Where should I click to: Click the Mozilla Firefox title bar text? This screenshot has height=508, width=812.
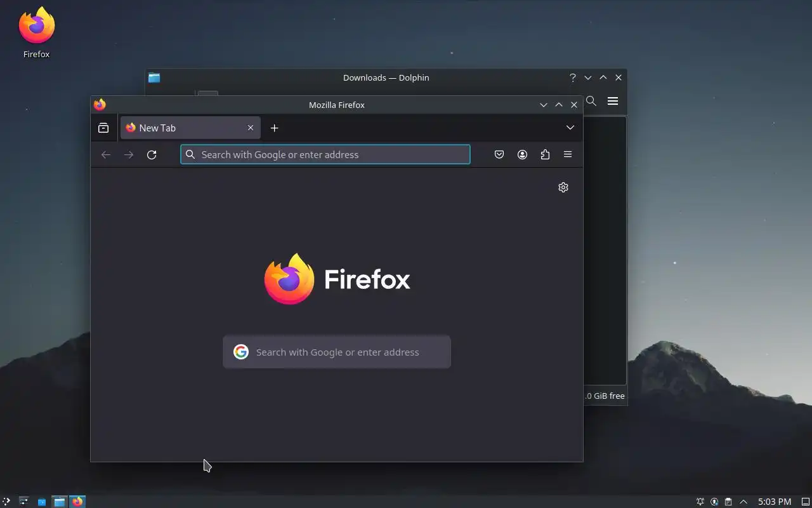[337, 105]
